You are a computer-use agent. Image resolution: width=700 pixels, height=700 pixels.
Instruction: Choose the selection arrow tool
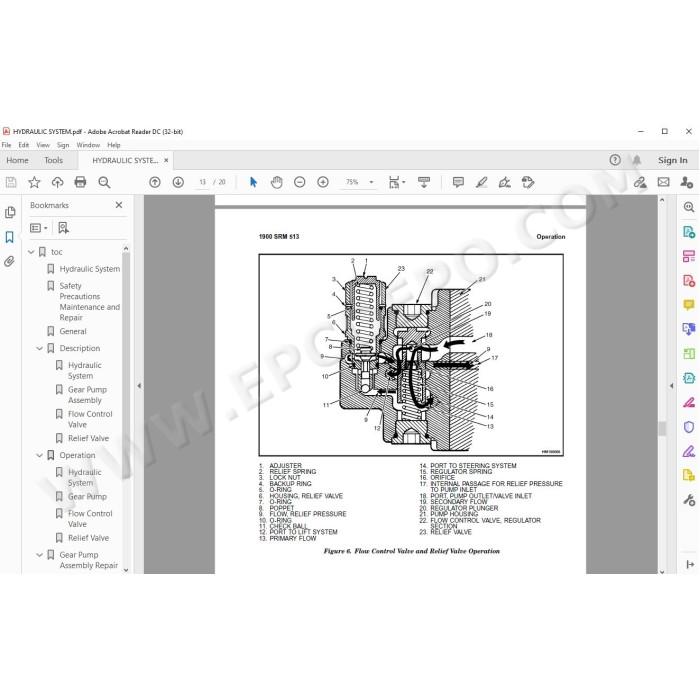253,182
